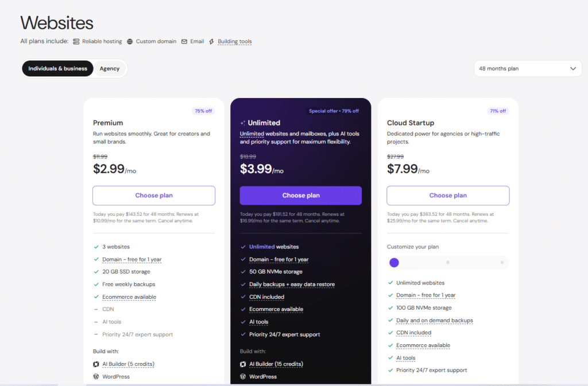Click the 'Special offer • 79% off' badge
The height and width of the screenshot is (386, 588).
click(x=334, y=111)
